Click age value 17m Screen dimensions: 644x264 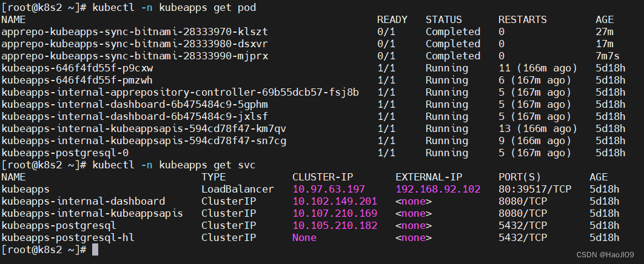605,44
